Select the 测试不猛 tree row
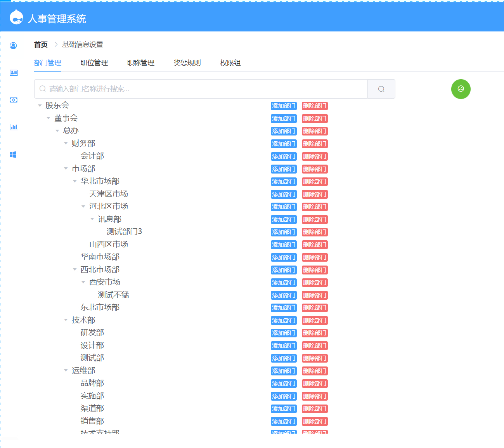 pos(113,295)
